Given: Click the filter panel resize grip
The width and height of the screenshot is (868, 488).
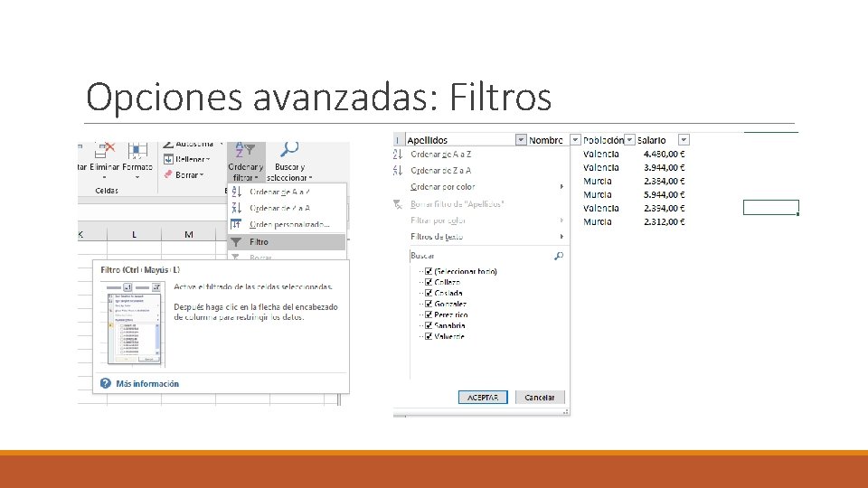Looking at the screenshot, I should click(x=566, y=412).
